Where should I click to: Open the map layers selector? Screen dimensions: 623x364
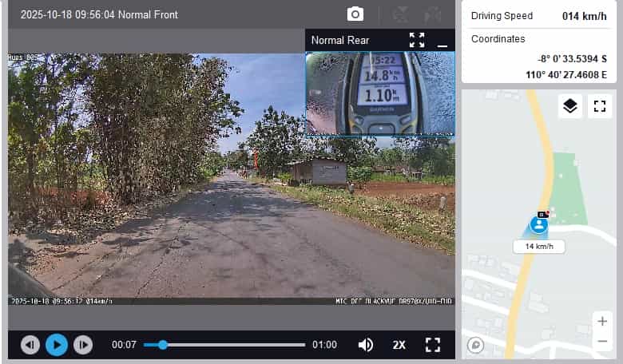coord(569,106)
